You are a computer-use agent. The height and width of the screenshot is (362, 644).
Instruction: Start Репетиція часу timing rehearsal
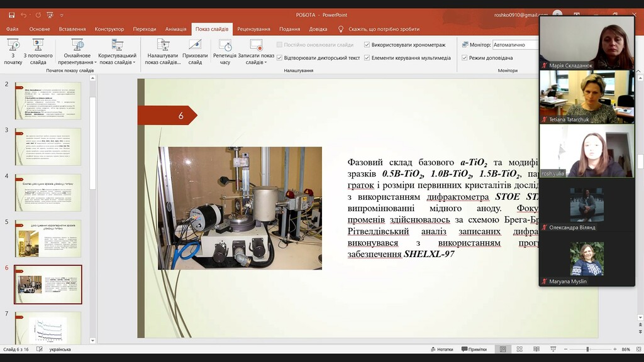click(225, 52)
